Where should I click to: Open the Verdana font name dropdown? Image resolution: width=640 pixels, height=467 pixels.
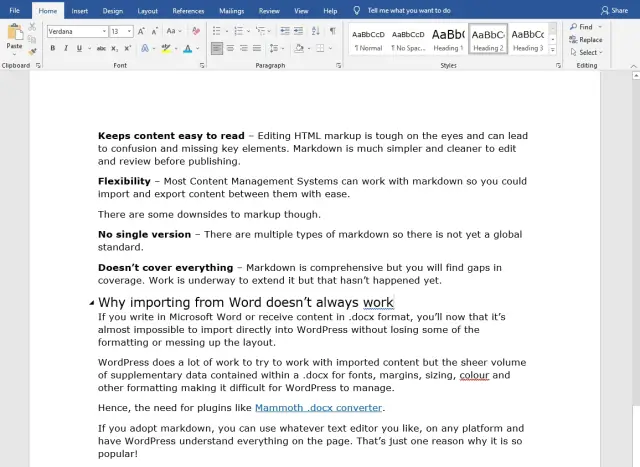104,31
